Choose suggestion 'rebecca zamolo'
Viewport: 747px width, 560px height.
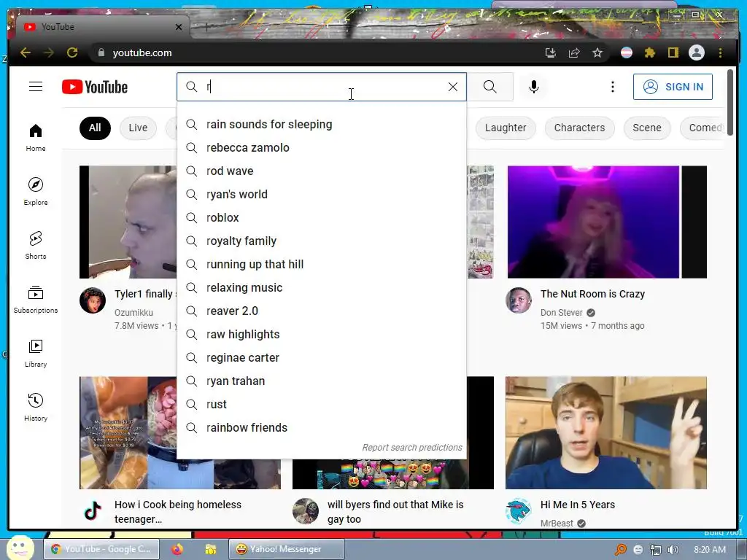[322, 147]
